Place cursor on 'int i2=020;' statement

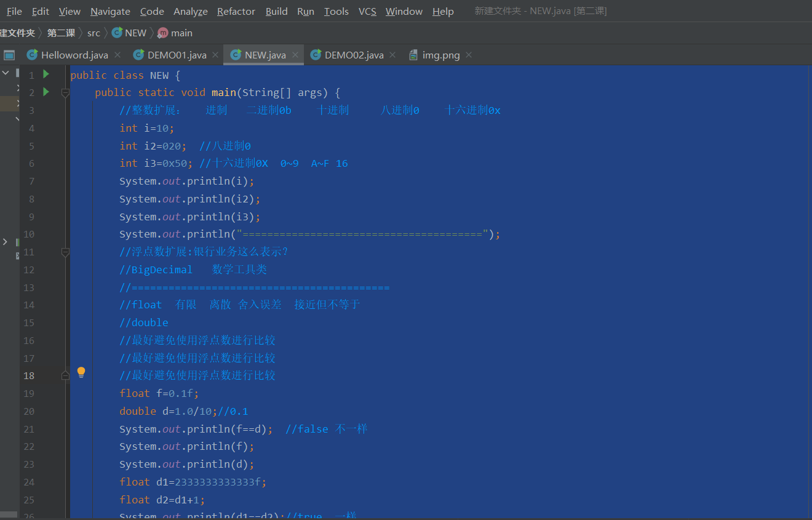pyautogui.click(x=153, y=146)
